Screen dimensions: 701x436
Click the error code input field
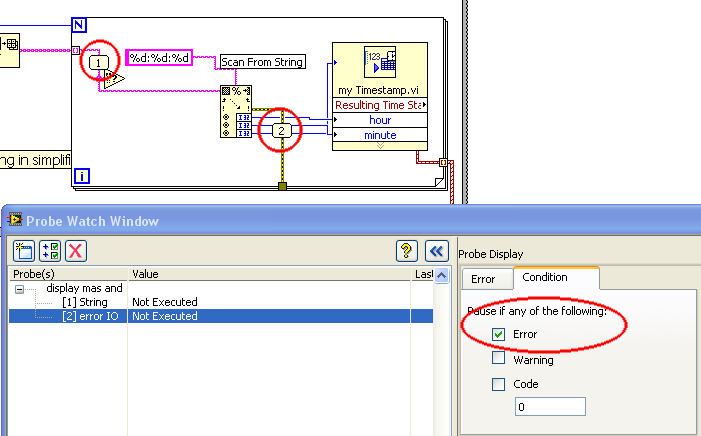point(550,407)
